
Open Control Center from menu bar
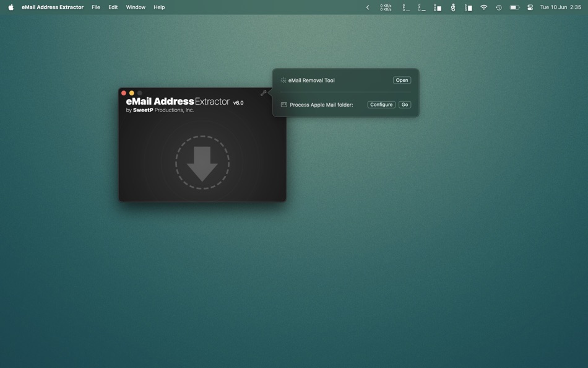530,7
